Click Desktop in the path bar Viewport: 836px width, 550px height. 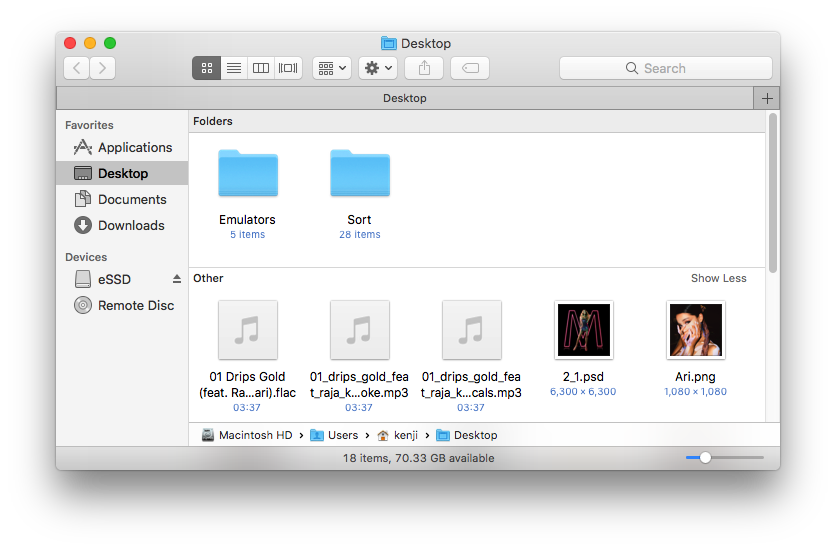click(467, 435)
